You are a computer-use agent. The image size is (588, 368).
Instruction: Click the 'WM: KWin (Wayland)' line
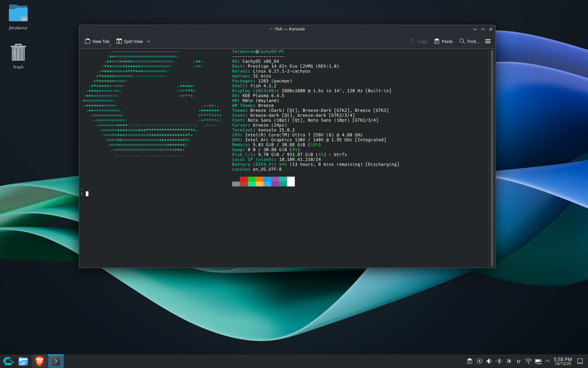pos(255,101)
